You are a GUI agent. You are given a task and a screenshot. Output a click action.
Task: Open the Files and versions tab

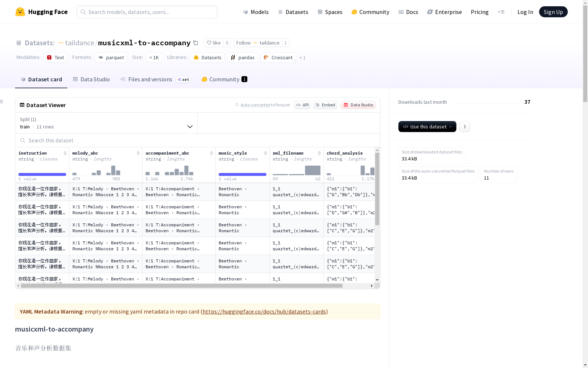[x=155, y=79]
